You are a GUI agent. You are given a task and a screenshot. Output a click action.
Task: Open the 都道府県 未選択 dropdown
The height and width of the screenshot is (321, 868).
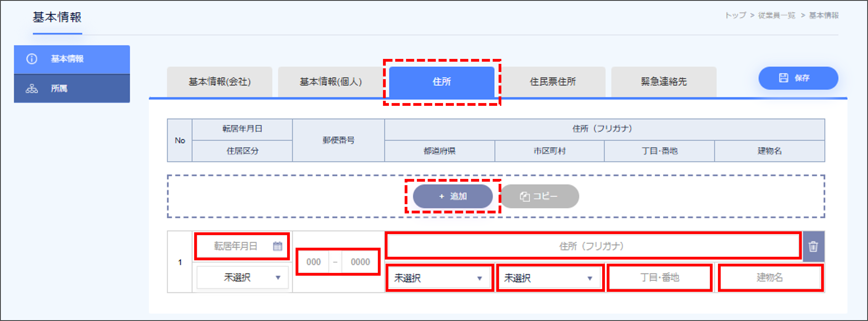coord(439,278)
